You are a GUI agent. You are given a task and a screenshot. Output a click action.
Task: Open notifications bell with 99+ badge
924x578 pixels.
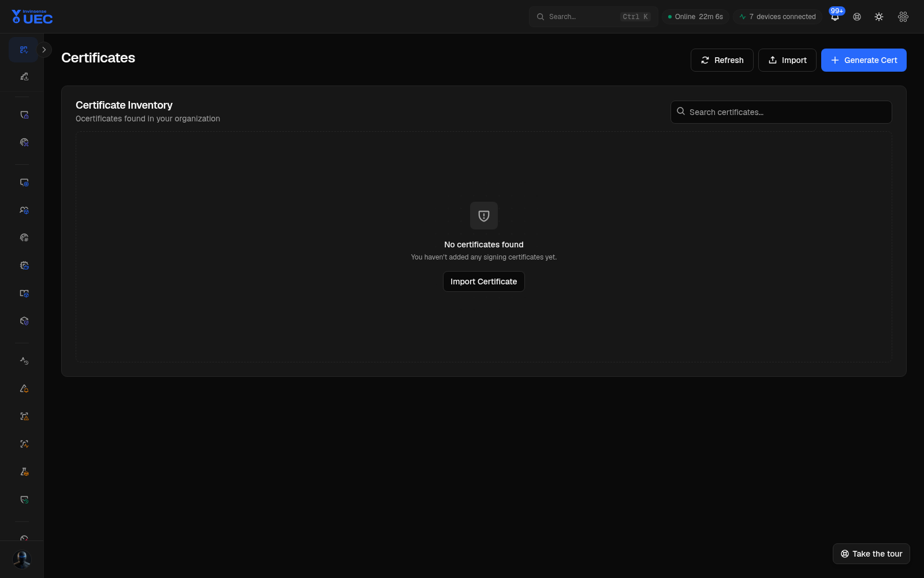[835, 16]
